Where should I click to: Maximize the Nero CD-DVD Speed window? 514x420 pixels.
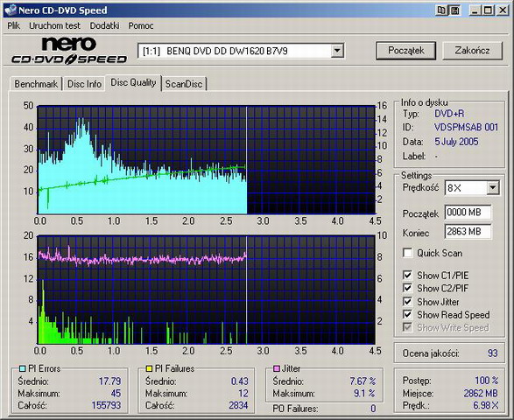488,10
